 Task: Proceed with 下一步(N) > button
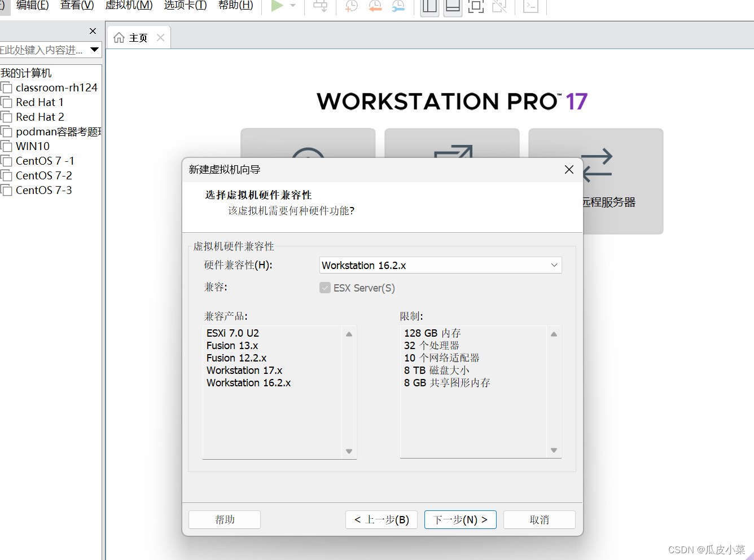click(461, 519)
